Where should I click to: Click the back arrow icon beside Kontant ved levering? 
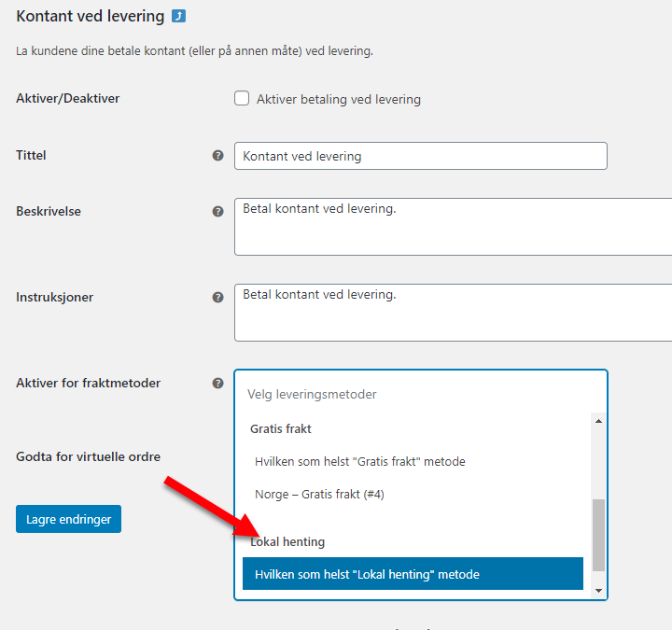pos(178,16)
